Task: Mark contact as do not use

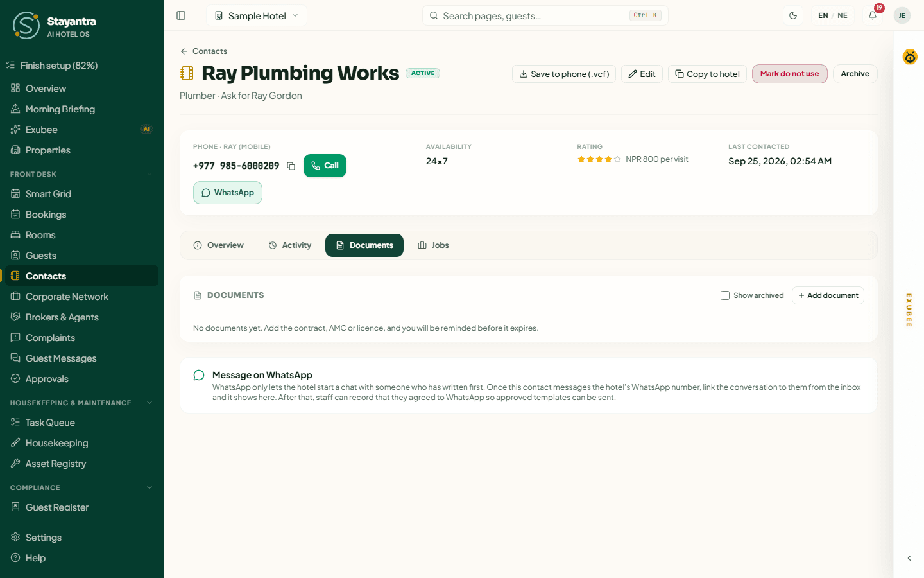Action: coord(789,74)
